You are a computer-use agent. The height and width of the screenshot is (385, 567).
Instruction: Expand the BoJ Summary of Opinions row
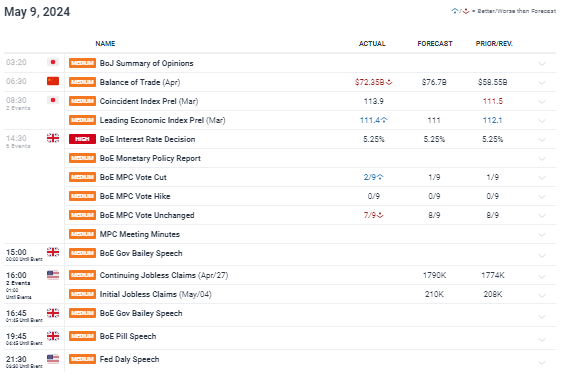542,64
